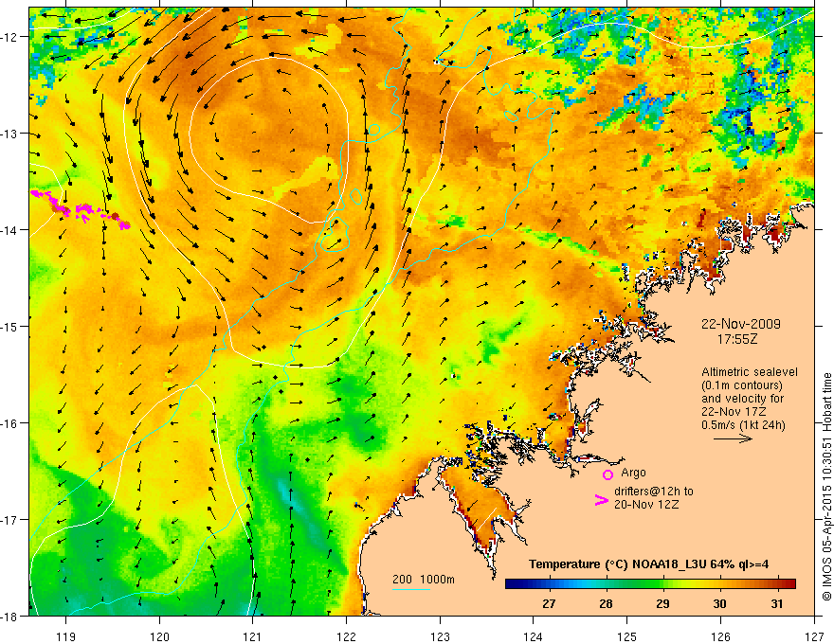Image resolution: width=834 pixels, height=644 pixels.
Task: Click longitude axis label 122
Action: pyautogui.click(x=346, y=636)
